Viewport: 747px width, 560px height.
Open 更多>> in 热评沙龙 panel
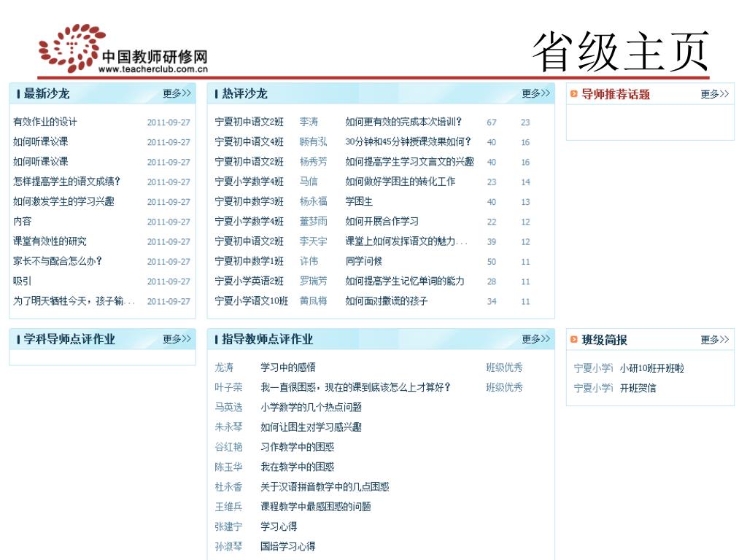click(535, 93)
